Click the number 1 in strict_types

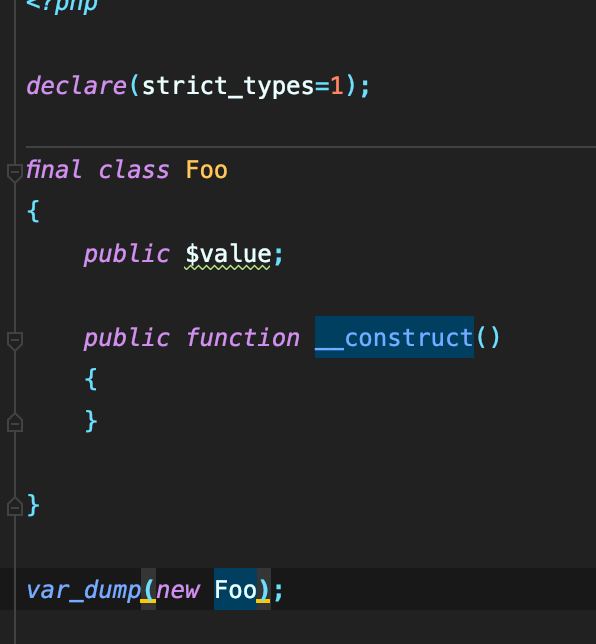tap(336, 86)
